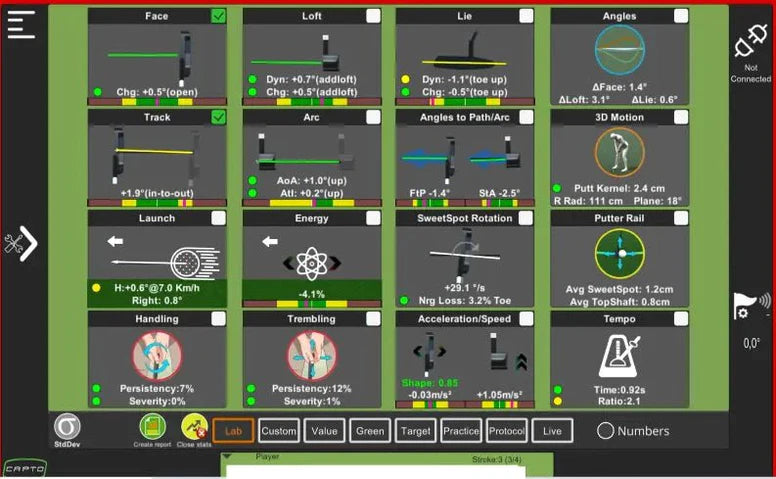Expand the left tools side panel
This screenshot has width=776, height=479.
click(22, 243)
